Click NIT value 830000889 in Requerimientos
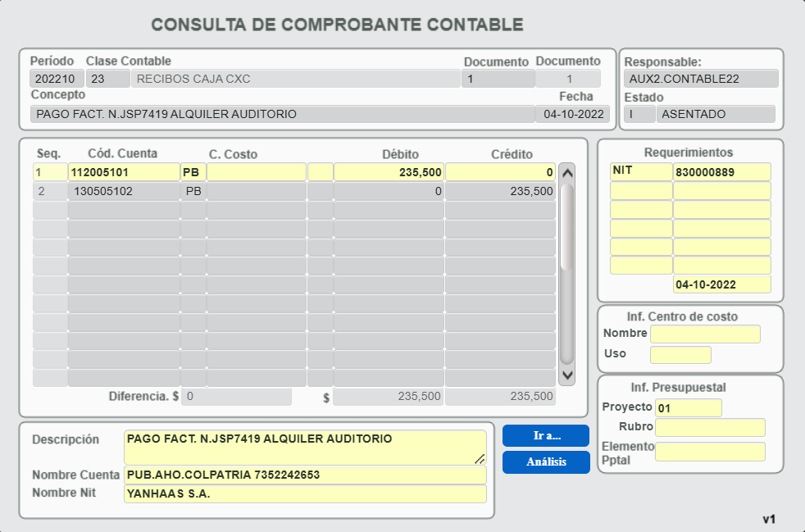The width and height of the screenshot is (805, 532). coord(722,171)
